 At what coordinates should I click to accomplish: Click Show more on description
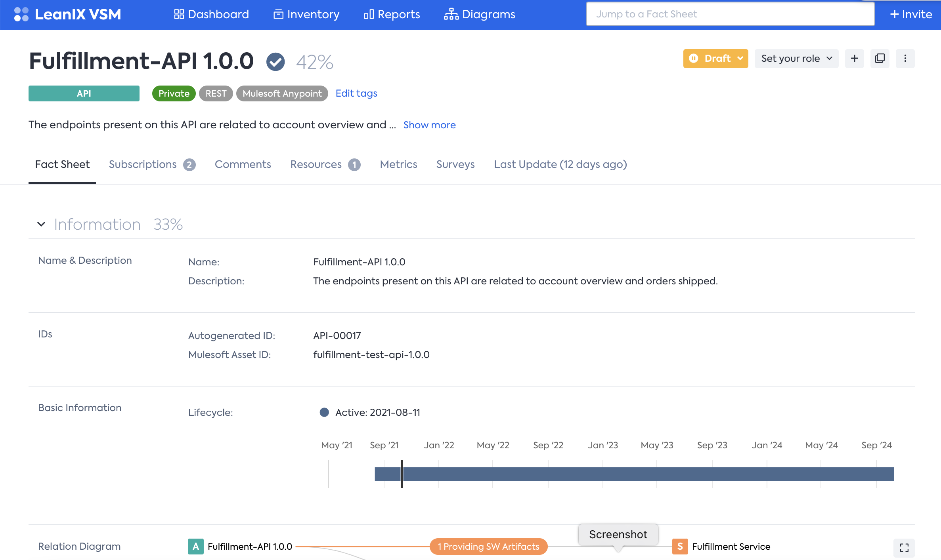pyautogui.click(x=429, y=125)
